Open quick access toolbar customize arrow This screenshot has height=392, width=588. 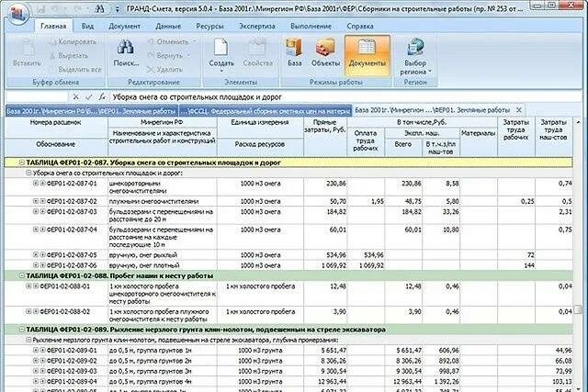117,8
